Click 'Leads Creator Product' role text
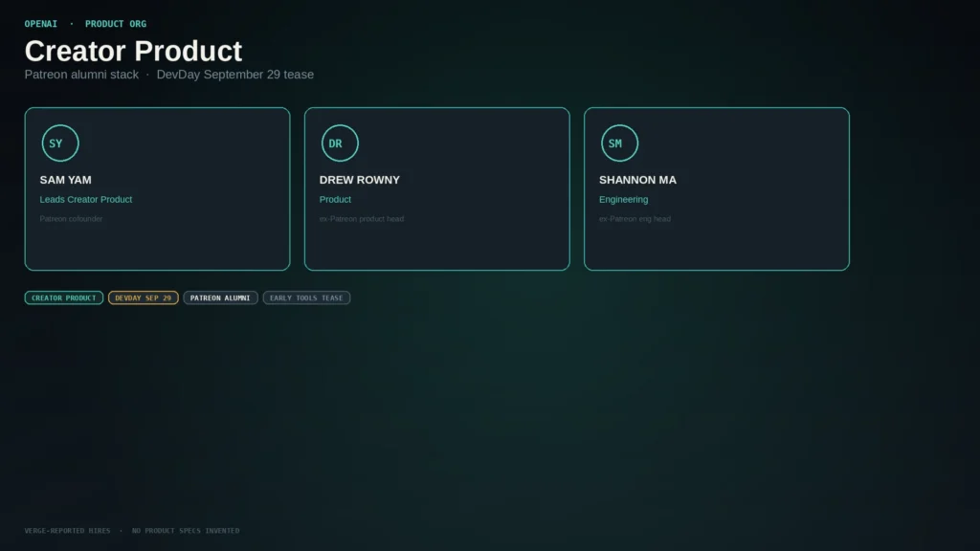Screen dimensions: 980x551 (85, 199)
